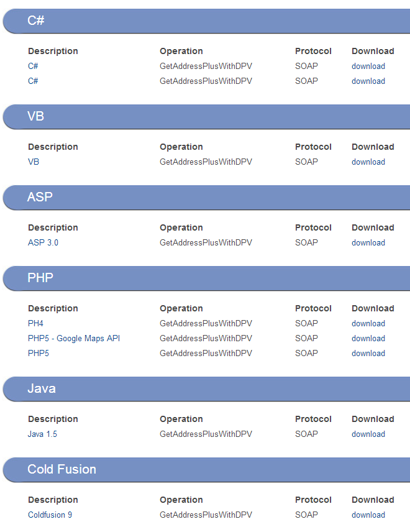This screenshot has height=532, width=410.
Task: Download the PH4 sample code
Action: 368,323
